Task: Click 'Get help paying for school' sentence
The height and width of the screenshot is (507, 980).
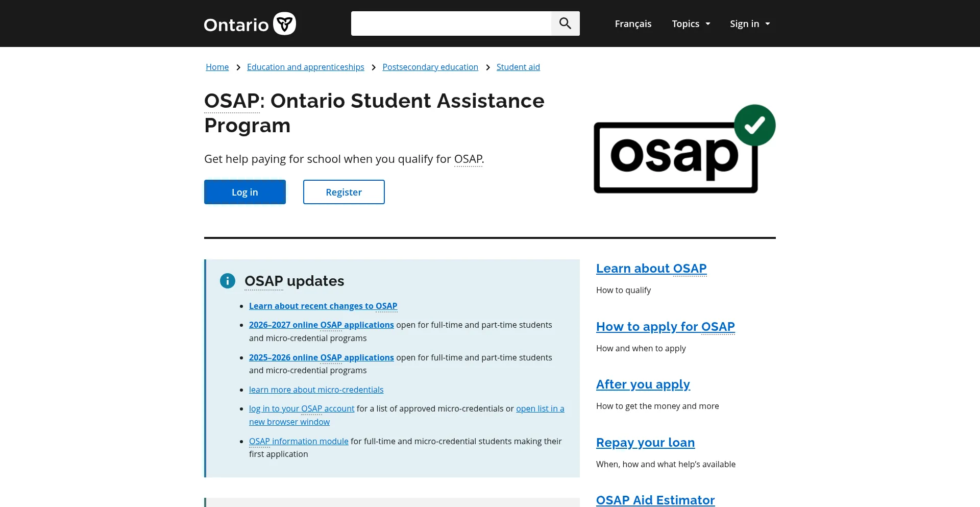Action: coord(344,159)
